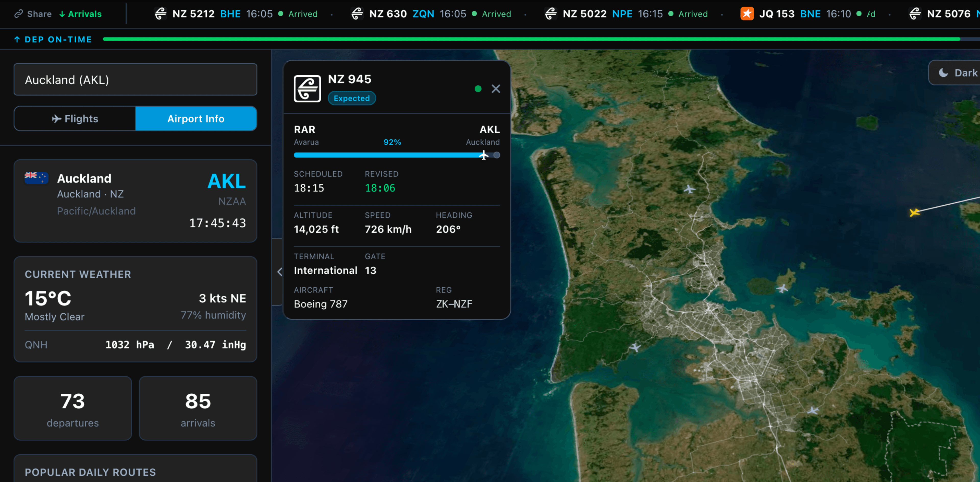Open NZ 630 ZQN ticker flight
Image resolution: width=980 pixels, height=482 pixels.
(431, 14)
